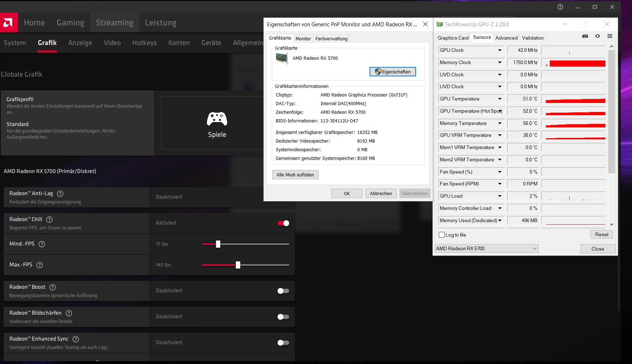Enable the Radeon Bildschärfen toggle
Screen dimensions: 632x364
(283, 317)
